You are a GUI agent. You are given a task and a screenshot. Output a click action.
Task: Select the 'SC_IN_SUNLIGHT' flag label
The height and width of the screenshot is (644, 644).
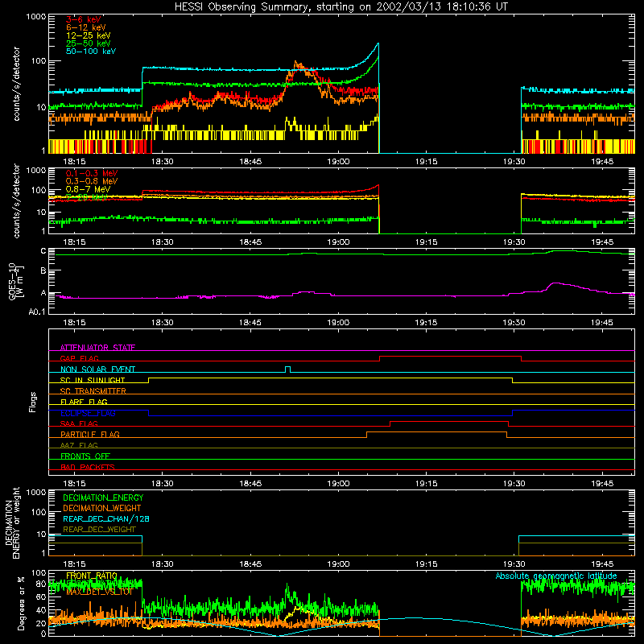click(x=93, y=380)
